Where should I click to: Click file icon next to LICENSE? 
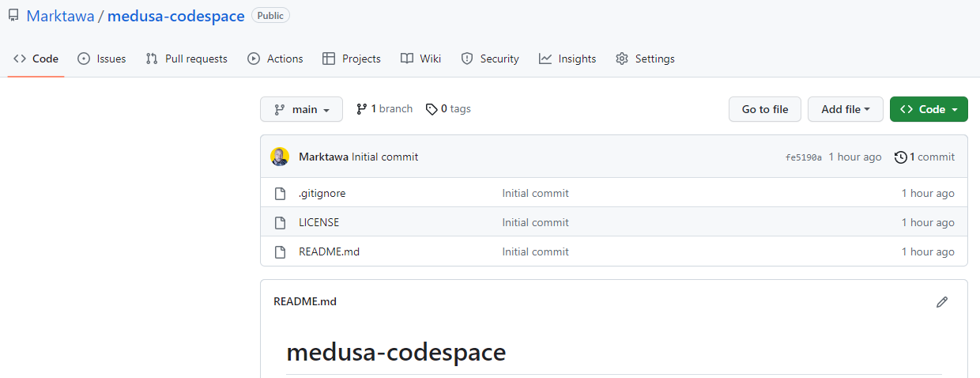[x=280, y=222]
